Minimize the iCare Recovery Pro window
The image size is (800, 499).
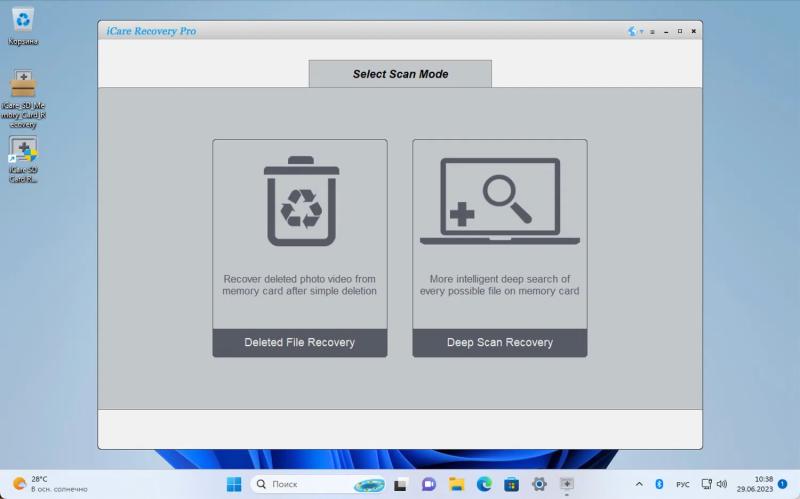tap(666, 32)
